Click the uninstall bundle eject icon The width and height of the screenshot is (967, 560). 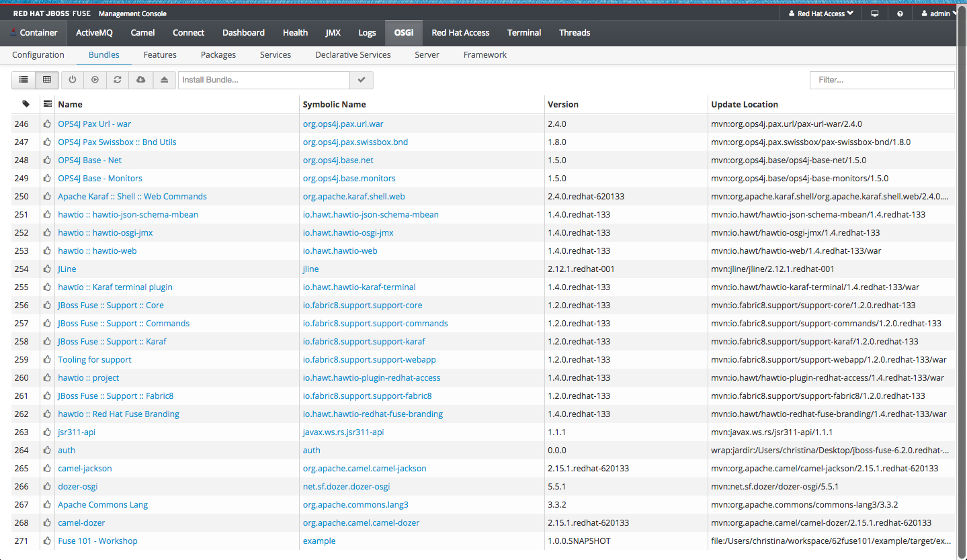[164, 80]
